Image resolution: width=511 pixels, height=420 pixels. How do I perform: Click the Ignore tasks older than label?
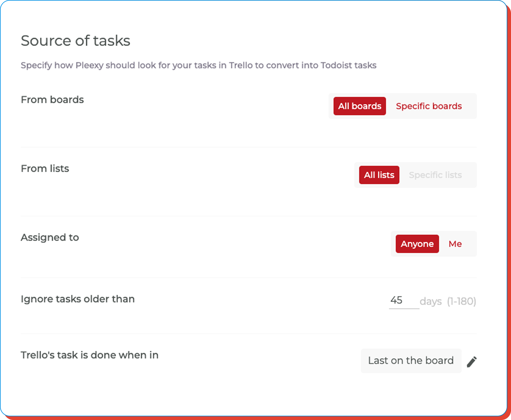tap(77, 299)
